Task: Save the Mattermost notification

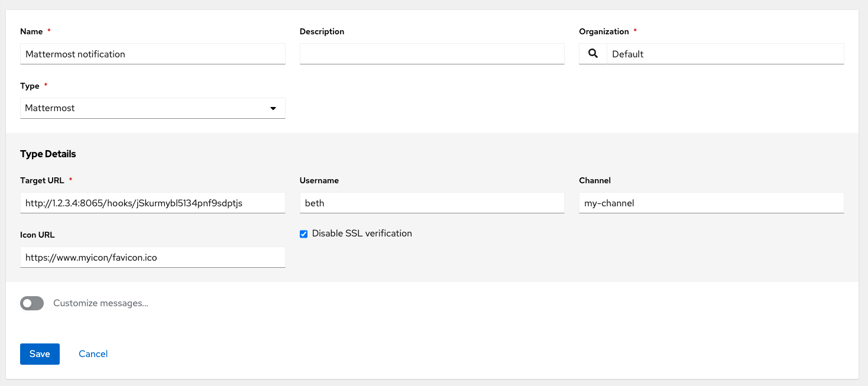Action: (39, 353)
